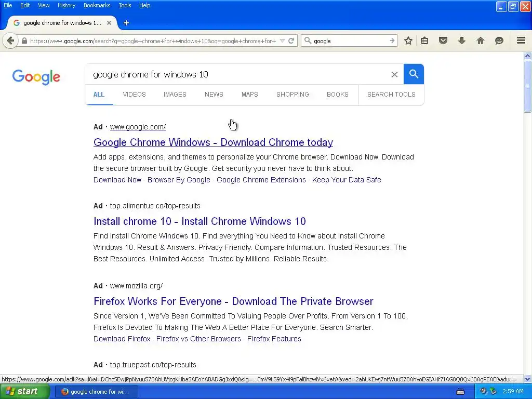
Task: Switch to the VIDEOS tab
Action: click(135, 95)
